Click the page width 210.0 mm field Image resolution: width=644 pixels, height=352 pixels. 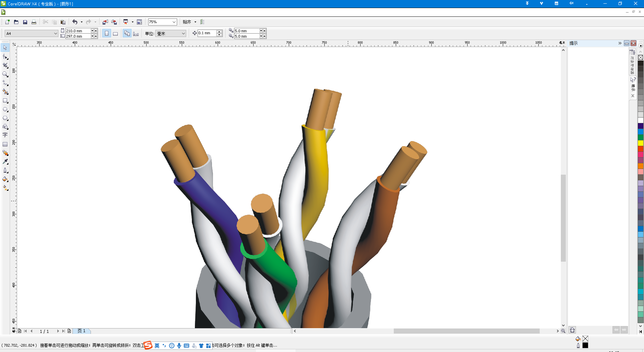coord(78,31)
